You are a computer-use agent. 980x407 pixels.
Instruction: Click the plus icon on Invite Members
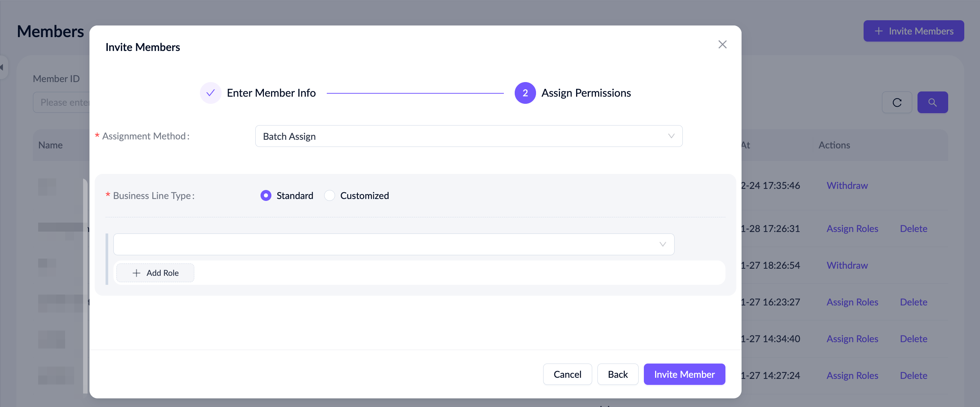coord(879,31)
